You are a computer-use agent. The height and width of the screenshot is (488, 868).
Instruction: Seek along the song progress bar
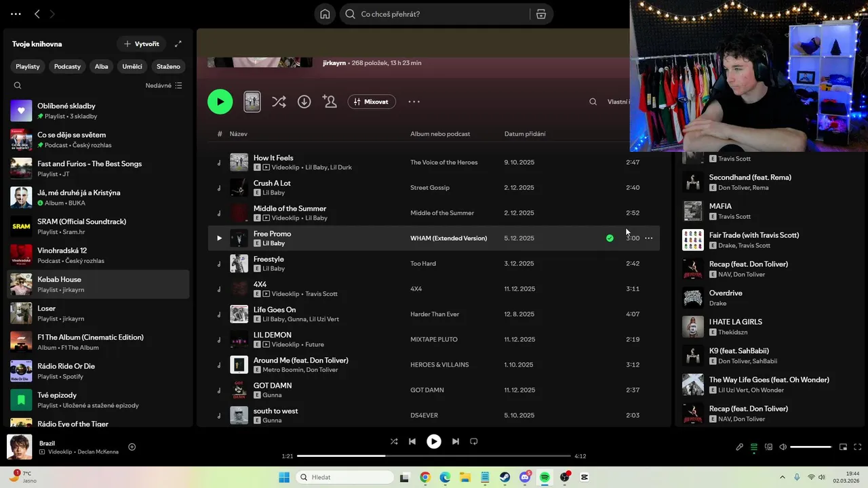click(434, 456)
